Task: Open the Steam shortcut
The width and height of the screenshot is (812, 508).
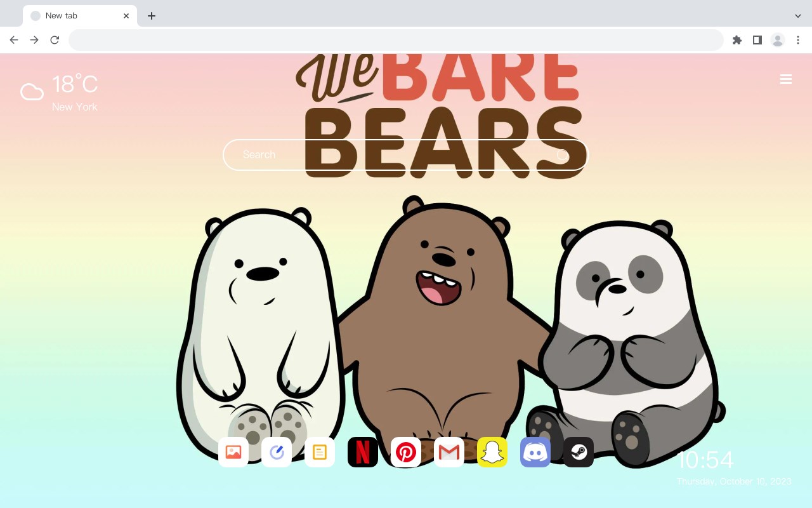Action: coord(579,452)
